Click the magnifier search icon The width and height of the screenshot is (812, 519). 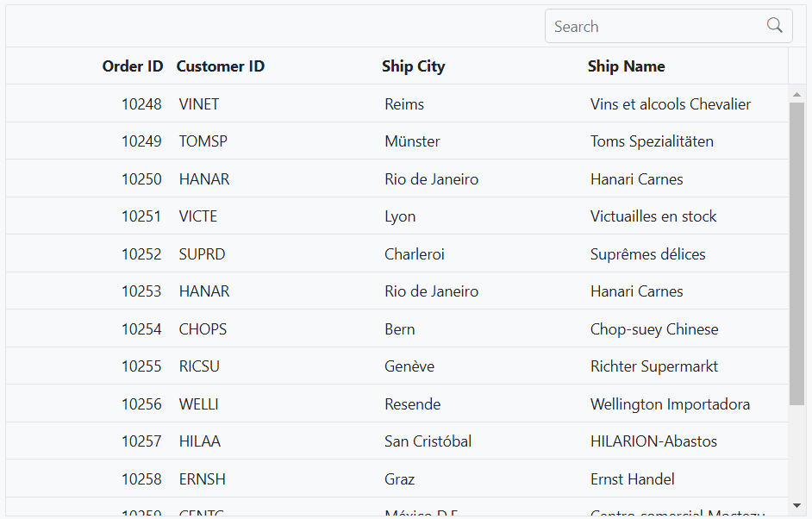point(774,25)
